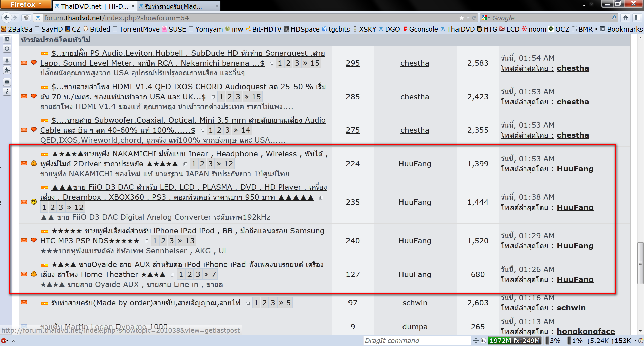Open the bookmarks star icon in the left sidebar
Screen dimensions: 644x346
[x=7, y=39]
